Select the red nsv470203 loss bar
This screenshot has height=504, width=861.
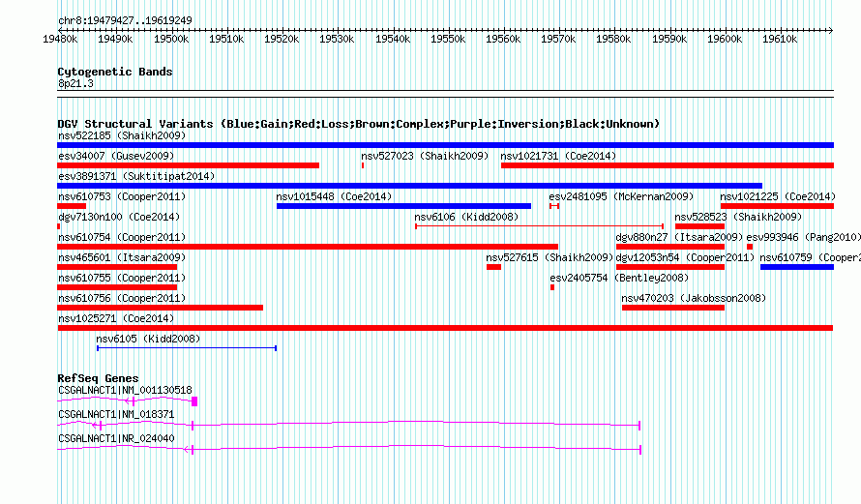click(x=673, y=308)
